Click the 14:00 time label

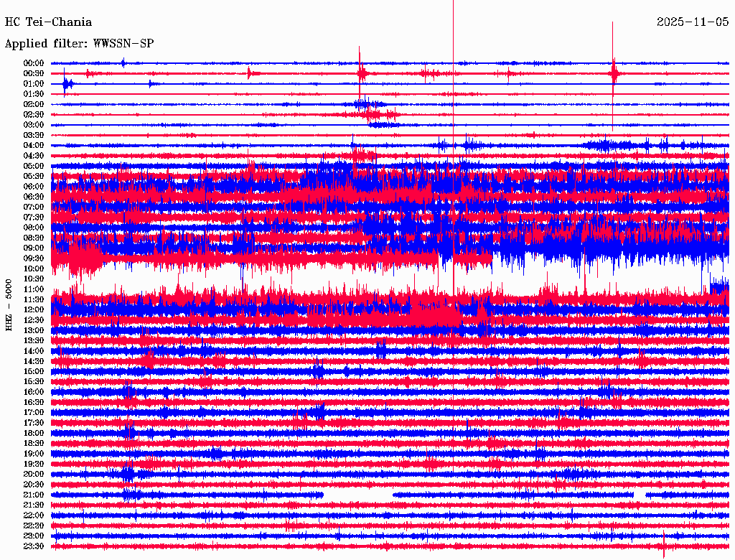point(34,351)
